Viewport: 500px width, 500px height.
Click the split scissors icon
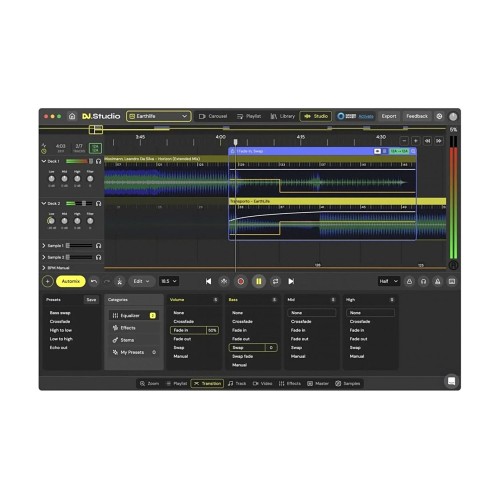pos(119,281)
